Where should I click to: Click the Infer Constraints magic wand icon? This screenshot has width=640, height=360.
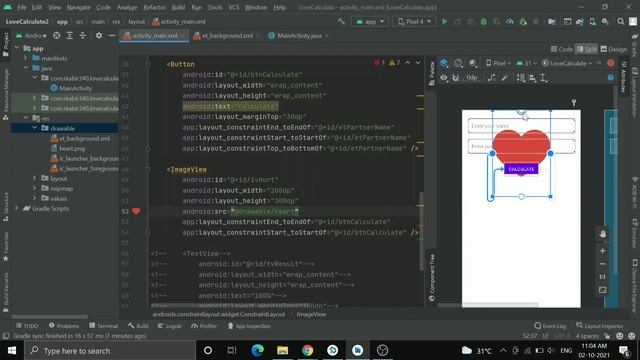point(505,78)
